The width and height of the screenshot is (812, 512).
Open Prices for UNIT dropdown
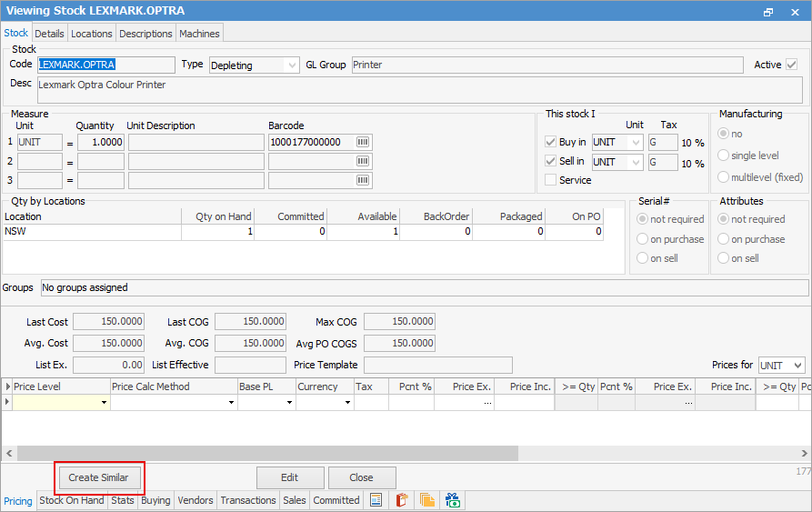click(x=797, y=366)
